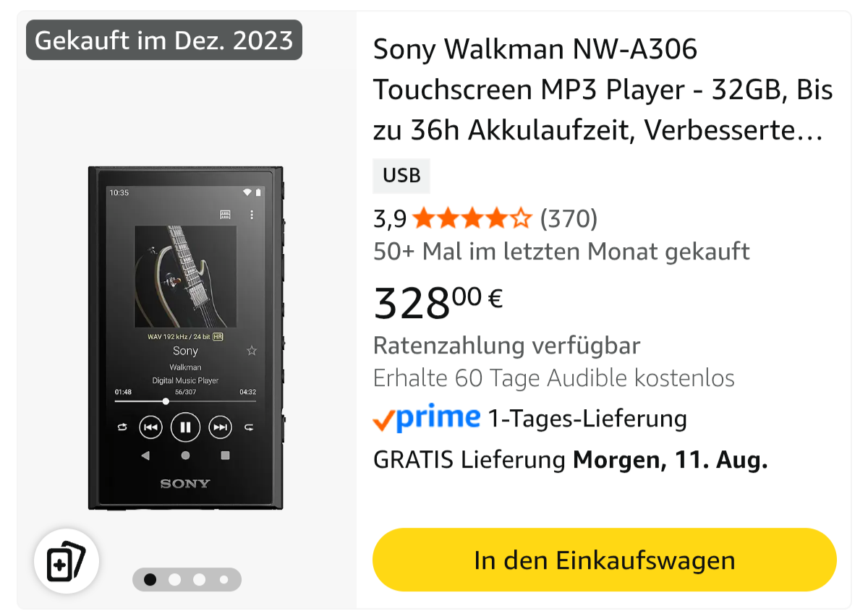
Task: Open the Sony Walkman NW-A306 product title
Action: click(x=603, y=90)
